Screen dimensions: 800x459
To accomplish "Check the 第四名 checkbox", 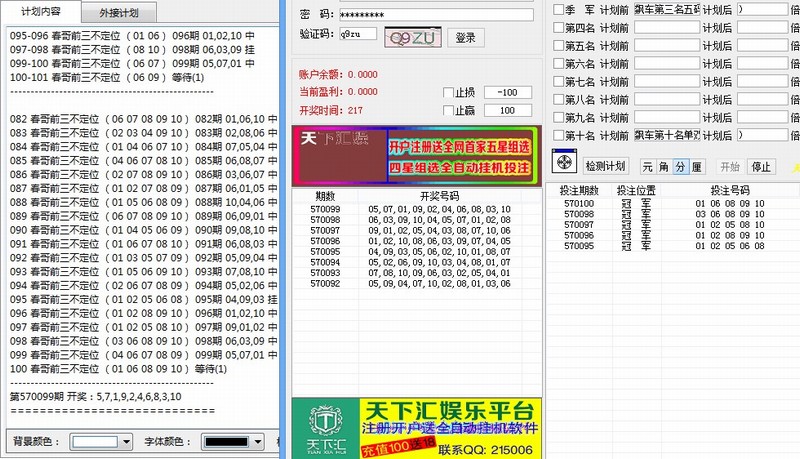I will 559,28.
